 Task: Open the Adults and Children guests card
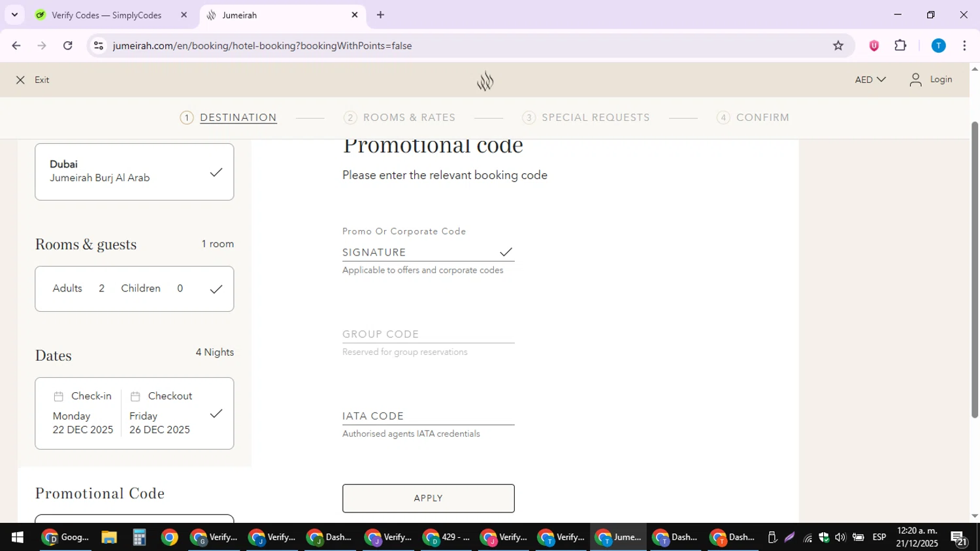pos(134,289)
